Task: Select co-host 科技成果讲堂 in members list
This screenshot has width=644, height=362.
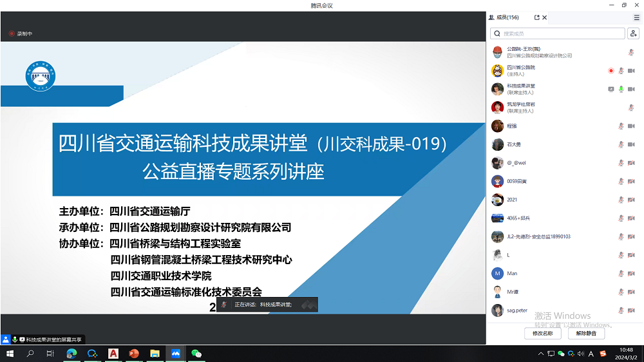Action: [x=565, y=89]
